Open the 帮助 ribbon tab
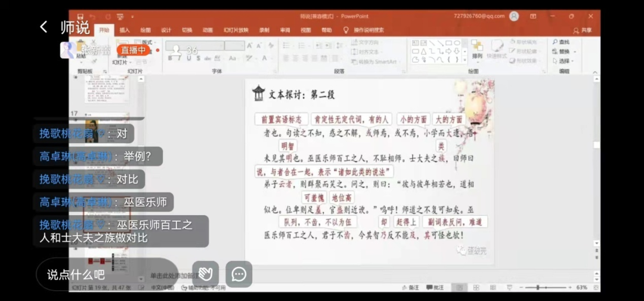644x301 pixels. pos(327,30)
